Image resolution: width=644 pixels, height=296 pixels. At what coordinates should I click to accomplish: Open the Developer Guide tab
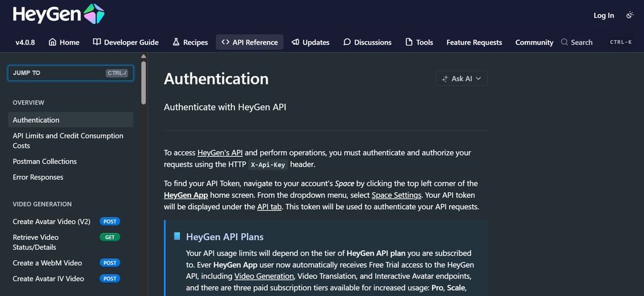coord(126,42)
